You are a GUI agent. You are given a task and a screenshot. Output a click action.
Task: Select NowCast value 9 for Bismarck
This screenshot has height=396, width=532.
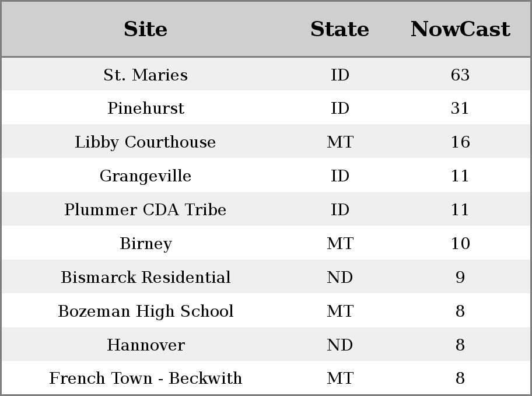pyautogui.click(x=460, y=277)
